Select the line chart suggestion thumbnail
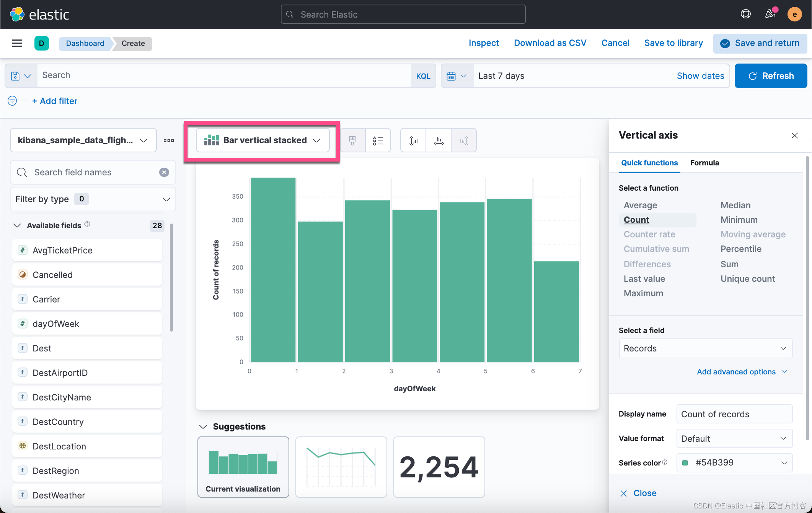The width and height of the screenshot is (812, 513). tap(341, 467)
